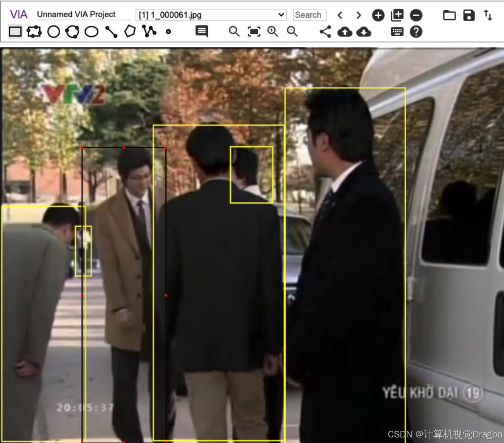This screenshot has height=443, width=504.
Task: Select the rectangle region shape tool
Action: point(15,32)
